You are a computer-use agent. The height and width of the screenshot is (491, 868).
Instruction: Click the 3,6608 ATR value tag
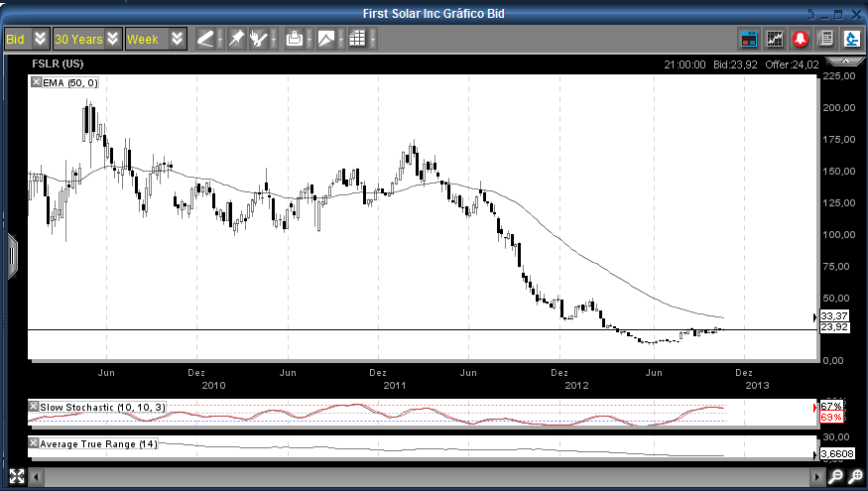point(837,454)
